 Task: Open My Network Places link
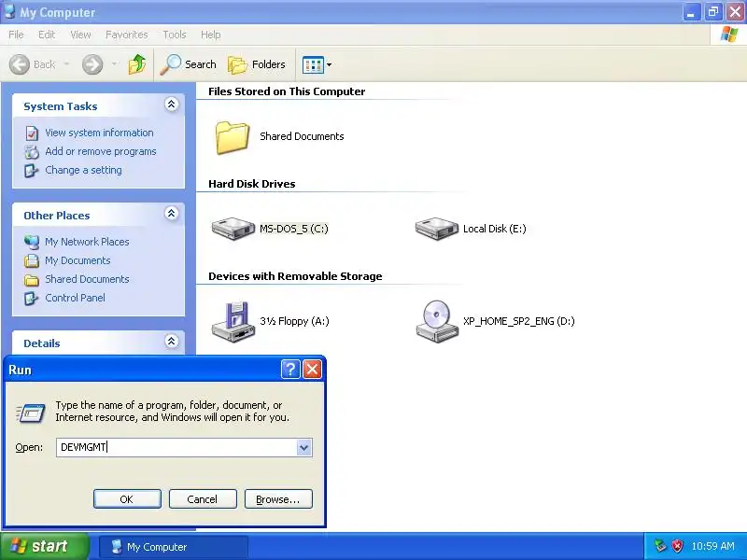point(87,242)
